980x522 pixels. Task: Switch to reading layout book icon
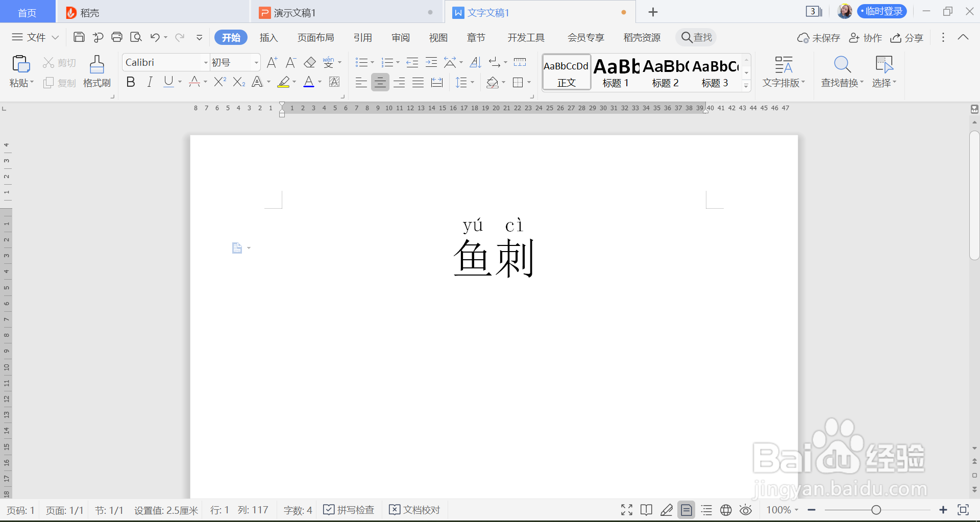(646, 510)
